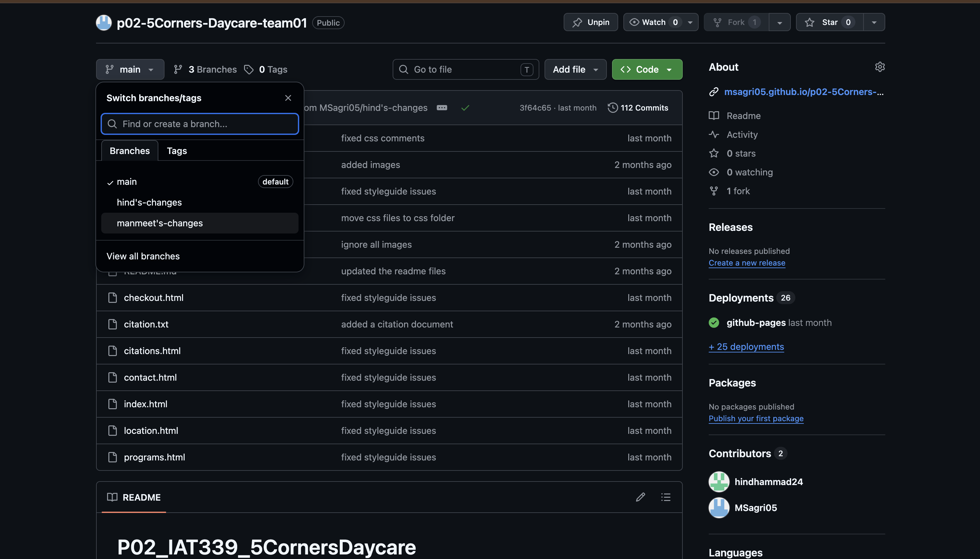Expand the Star dropdown arrow

tap(874, 22)
